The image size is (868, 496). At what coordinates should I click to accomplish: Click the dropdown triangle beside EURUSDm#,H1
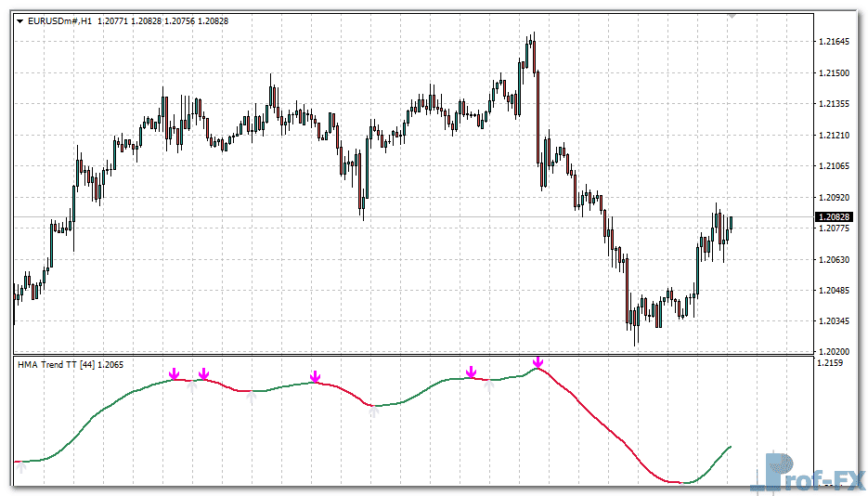20,20
